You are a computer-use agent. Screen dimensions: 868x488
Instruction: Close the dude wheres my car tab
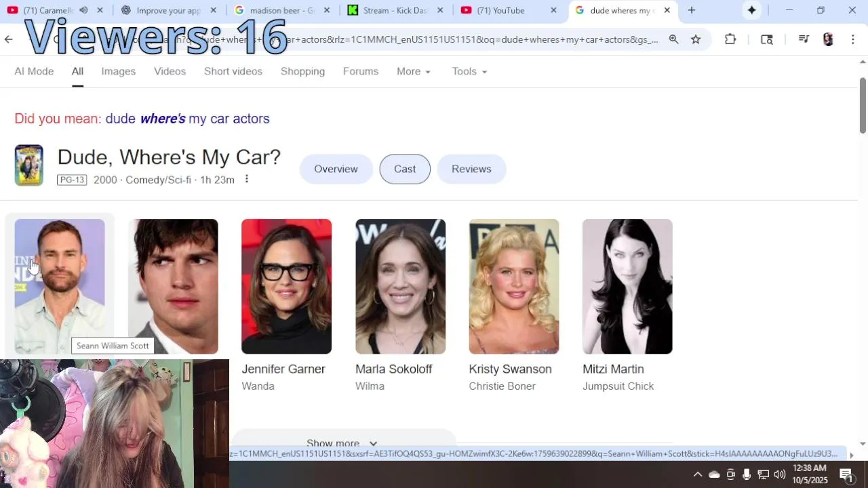[x=667, y=10]
